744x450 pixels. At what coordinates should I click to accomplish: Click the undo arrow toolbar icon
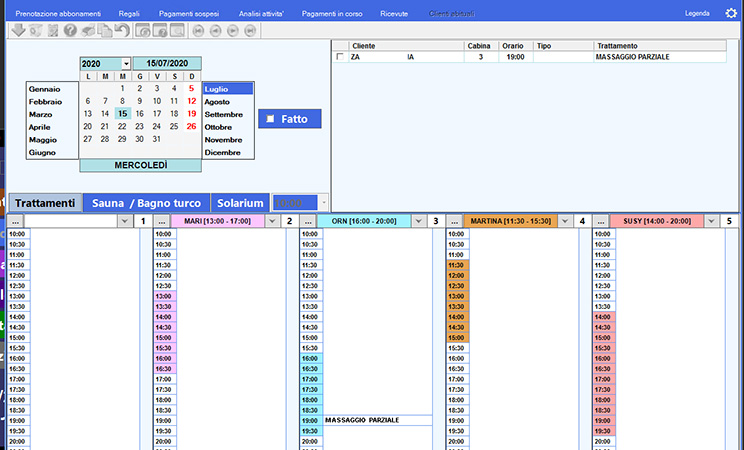tap(122, 30)
